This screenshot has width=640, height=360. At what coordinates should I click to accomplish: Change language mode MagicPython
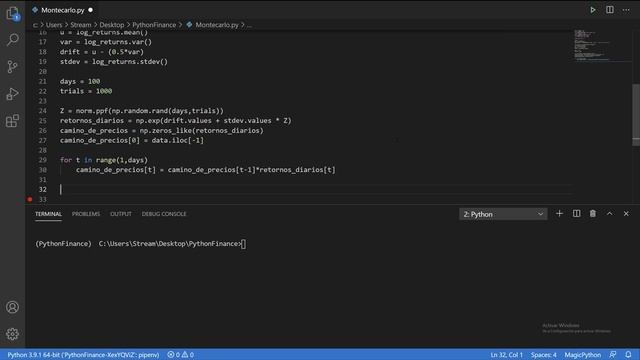coord(582,355)
